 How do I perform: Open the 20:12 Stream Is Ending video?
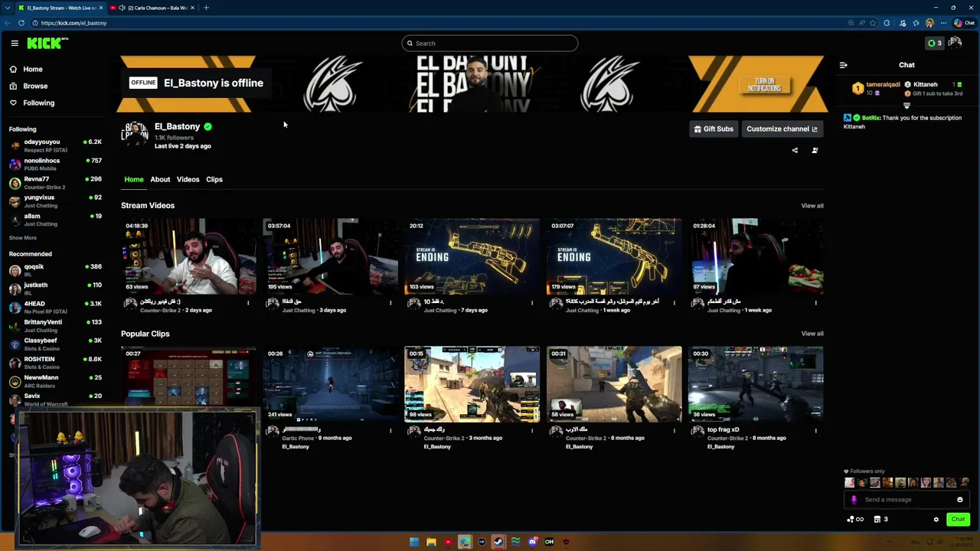click(472, 256)
